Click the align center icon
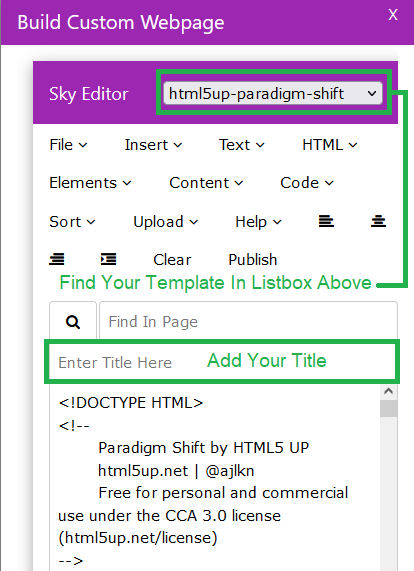 pos(378,221)
